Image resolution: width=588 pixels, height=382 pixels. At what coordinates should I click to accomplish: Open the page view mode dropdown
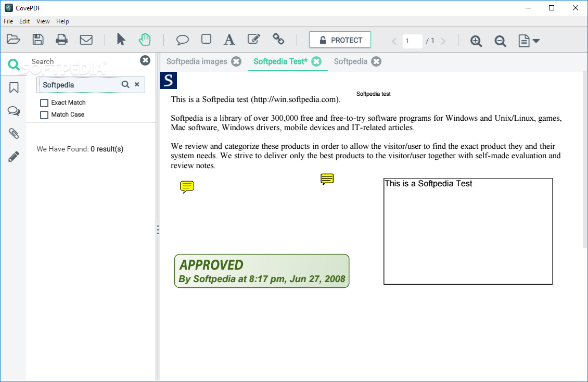click(x=529, y=41)
